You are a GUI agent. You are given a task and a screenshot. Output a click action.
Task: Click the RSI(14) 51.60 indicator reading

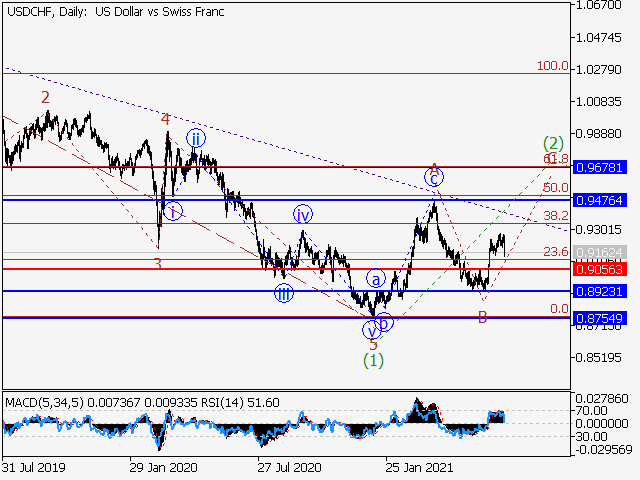tap(240, 403)
